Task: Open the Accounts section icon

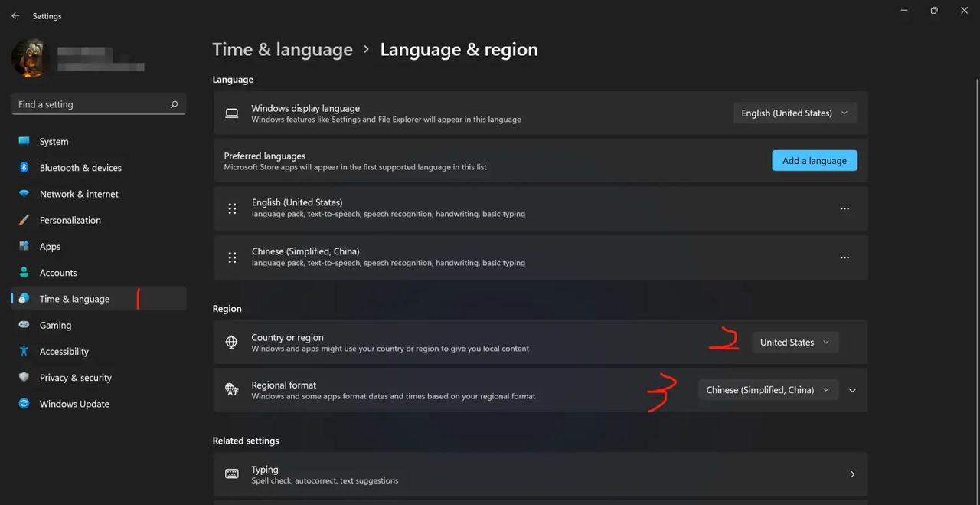Action: point(25,272)
